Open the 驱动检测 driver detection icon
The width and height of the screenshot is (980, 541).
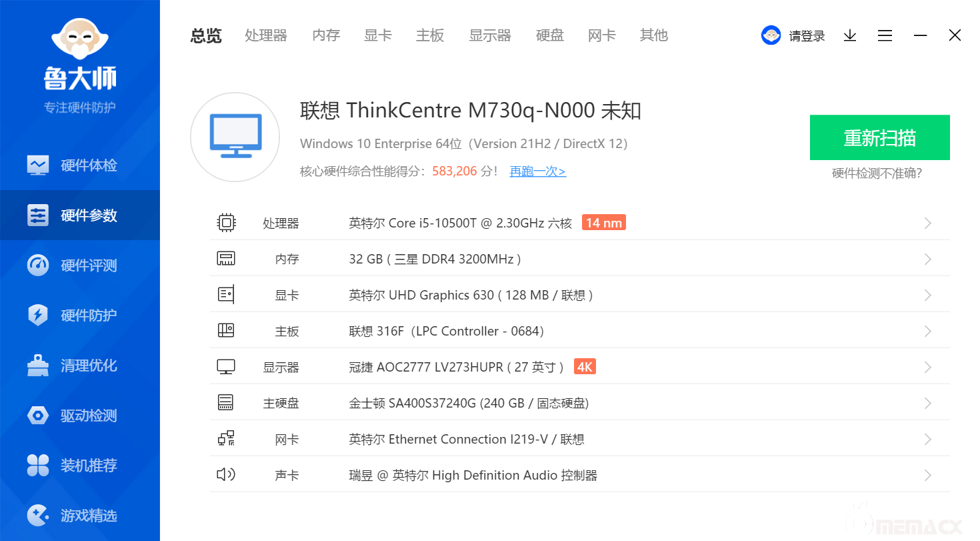pos(38,416)
